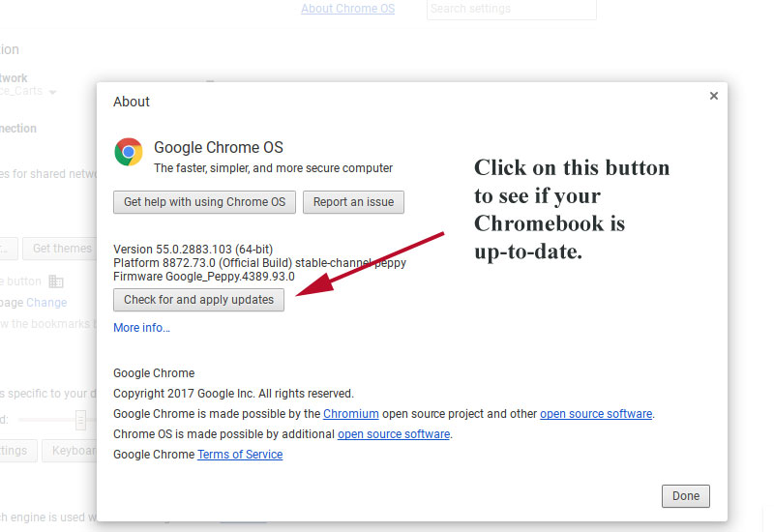
Task: Expand the network dropdown arrow in background
Action: coord(53,92)
